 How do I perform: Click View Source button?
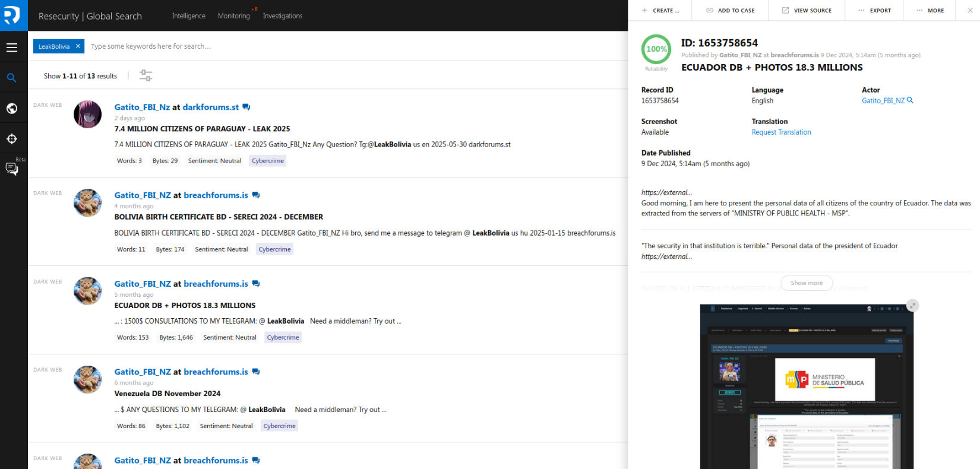(807, 11)
